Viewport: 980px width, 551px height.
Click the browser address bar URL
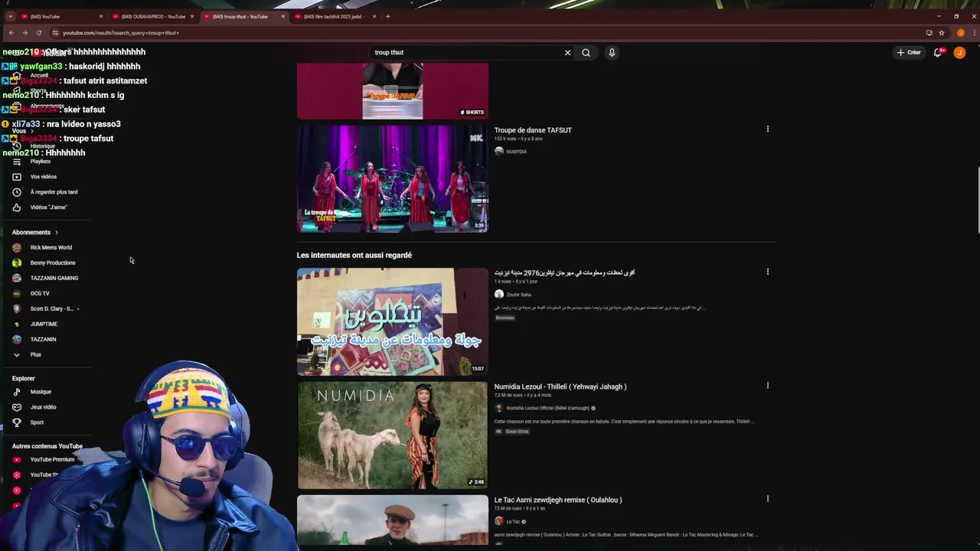121,33
